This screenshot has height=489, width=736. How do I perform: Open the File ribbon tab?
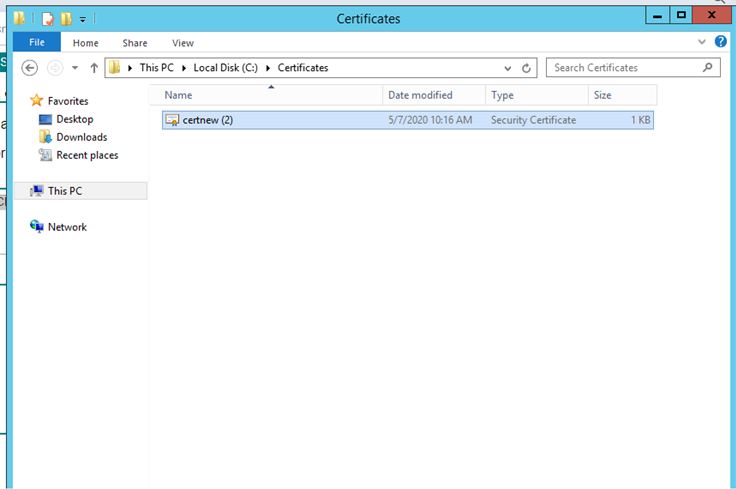pos(37,42)
